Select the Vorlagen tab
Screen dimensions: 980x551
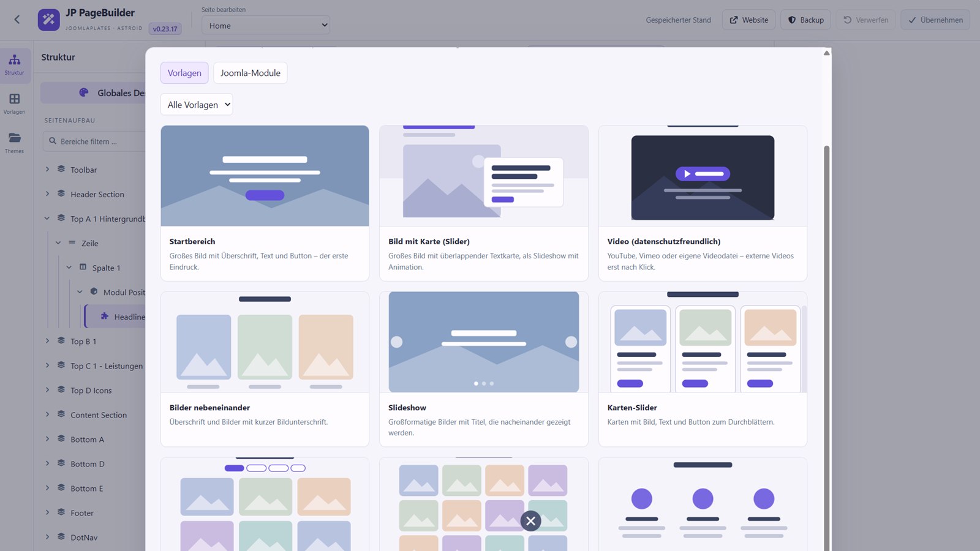pyautogui.click(x=184, y=73)
